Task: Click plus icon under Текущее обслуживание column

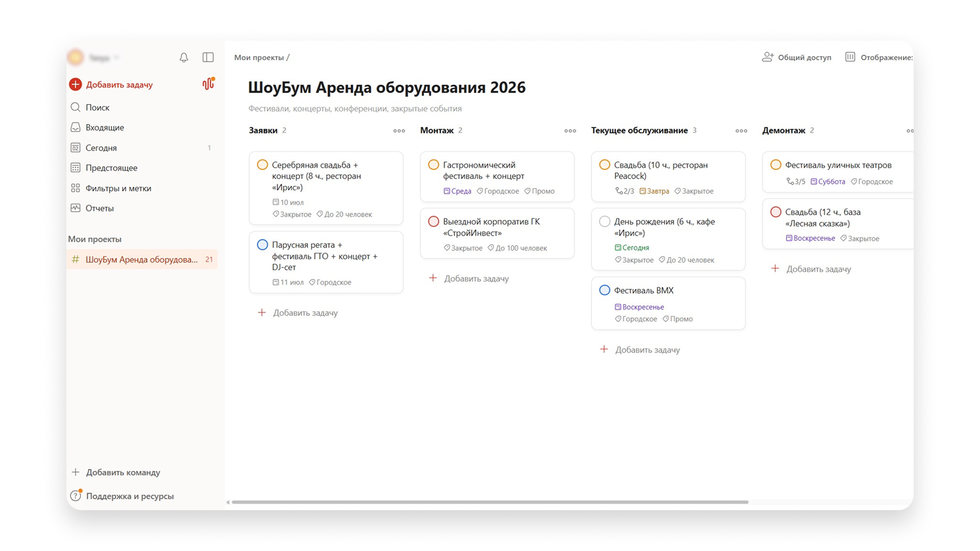Action: coord(604,349)
